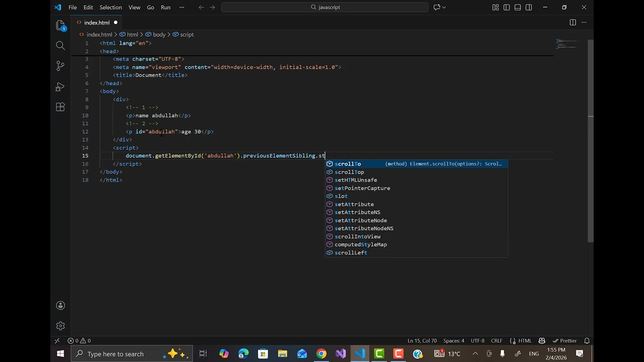644x362 pixels.
Task: Open Copilot chat dropdown arrow
Action: 444,7
